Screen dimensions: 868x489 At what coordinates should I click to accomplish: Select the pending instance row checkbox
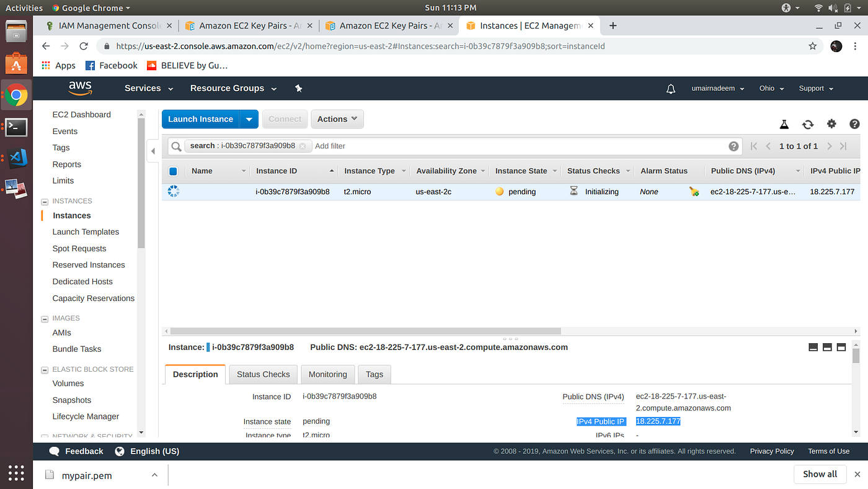tap(174, 192)
